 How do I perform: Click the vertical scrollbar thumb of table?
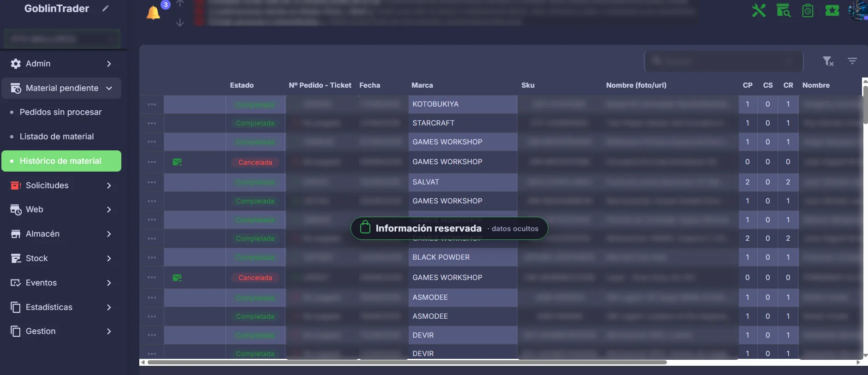click(865, 105)
